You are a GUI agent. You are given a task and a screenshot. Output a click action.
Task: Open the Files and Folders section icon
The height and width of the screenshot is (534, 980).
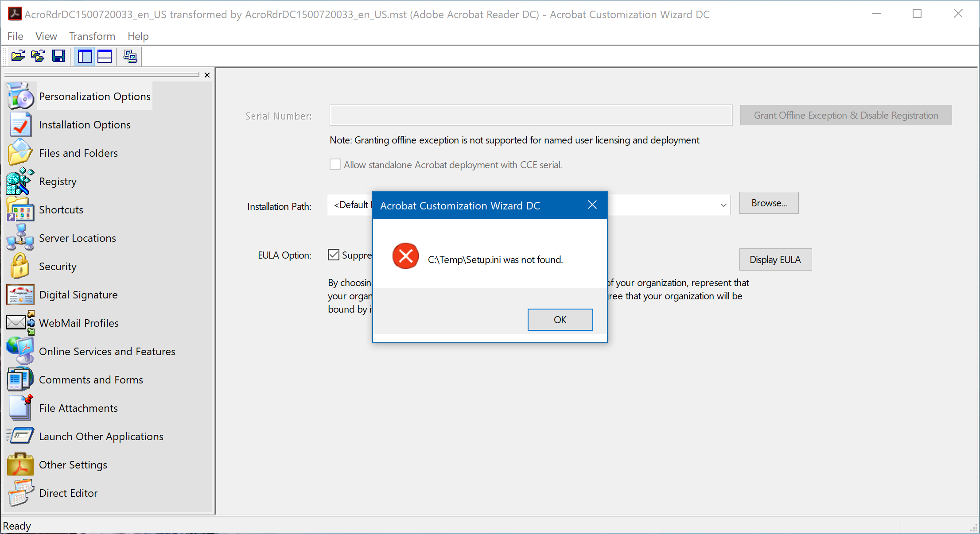pyautogui.click(x=20, y=152)
